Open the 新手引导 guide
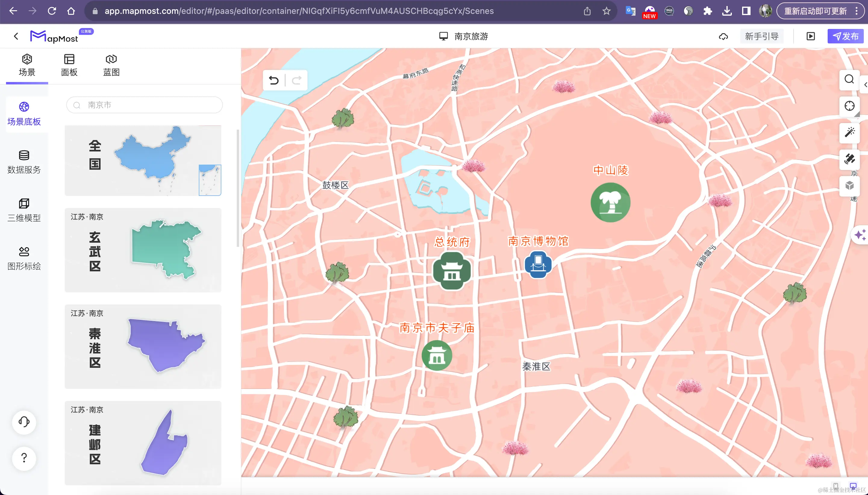The width and height of the screenshot is (868, 495). (x=762, y=36)
